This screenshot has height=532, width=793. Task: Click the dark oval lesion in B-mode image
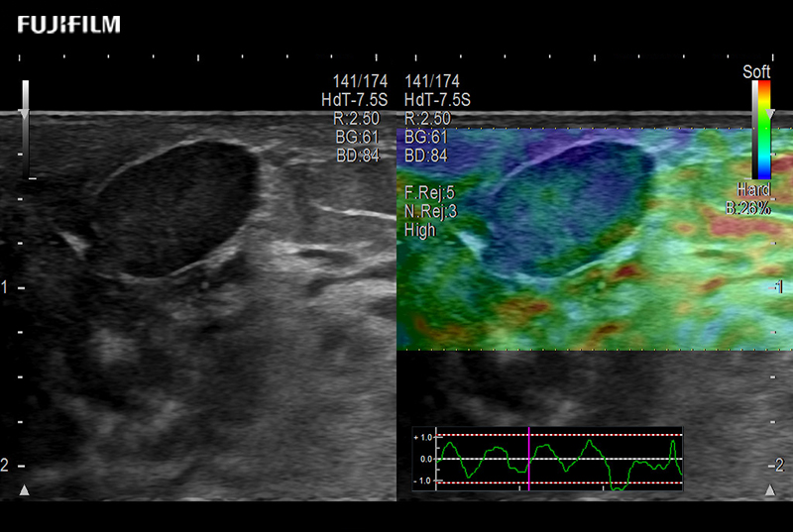tap(174, 210)
